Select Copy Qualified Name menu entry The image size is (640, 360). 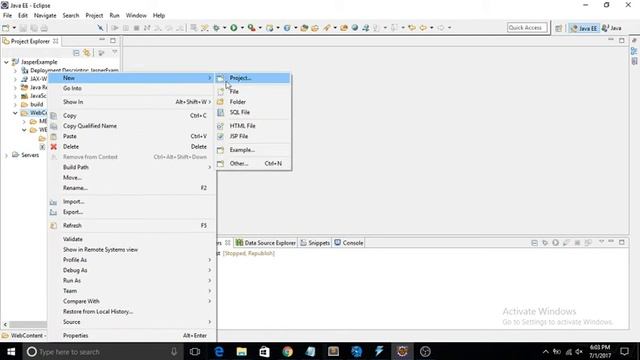click(x=132, y=126)
